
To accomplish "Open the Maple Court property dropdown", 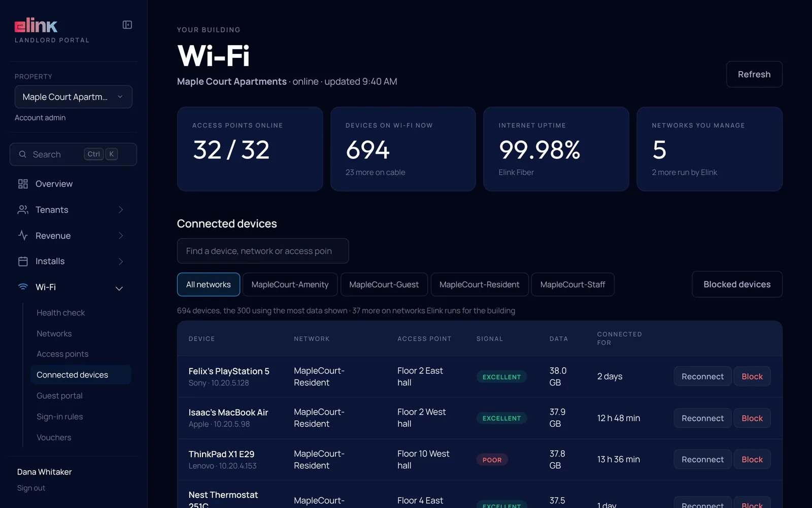I will (x=74, y=97).
